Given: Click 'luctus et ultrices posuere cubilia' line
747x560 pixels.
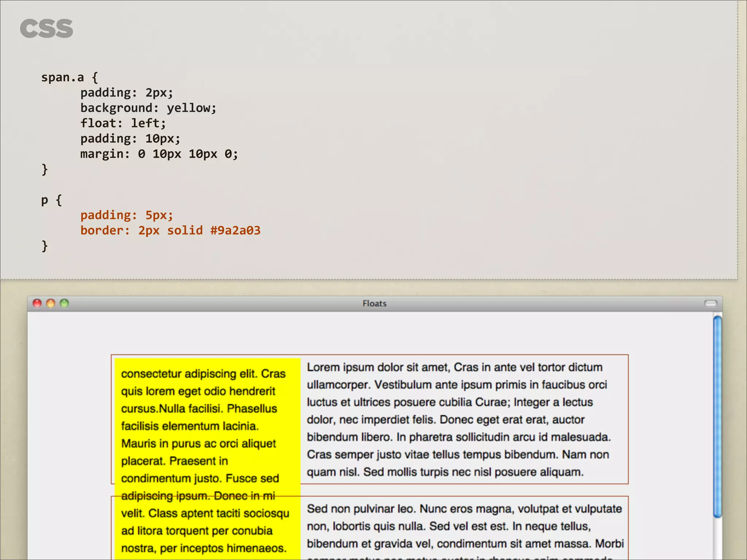Looking at the screenshot, I should coord(450,402).
